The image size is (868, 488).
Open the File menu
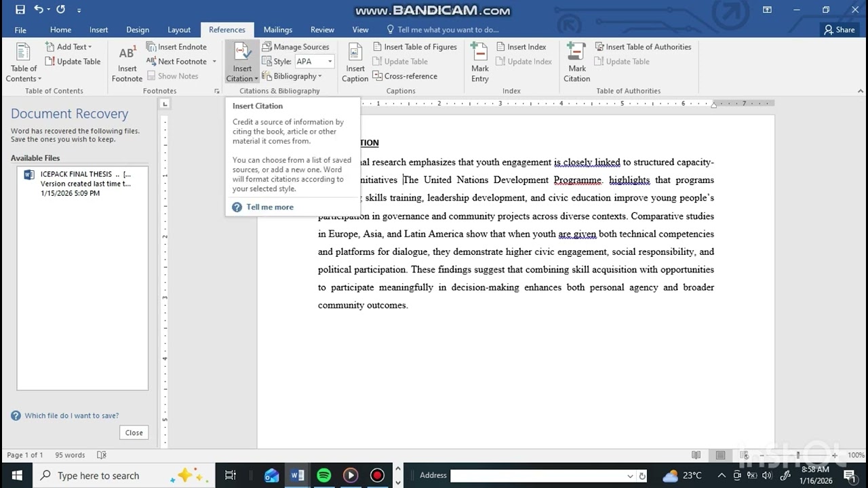pyautogui.click(x=20, y=30)
